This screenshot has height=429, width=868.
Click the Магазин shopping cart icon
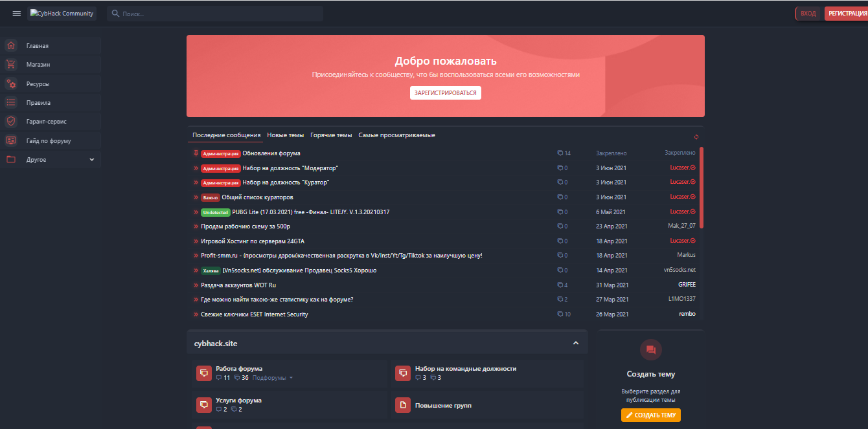click(11, 65)
